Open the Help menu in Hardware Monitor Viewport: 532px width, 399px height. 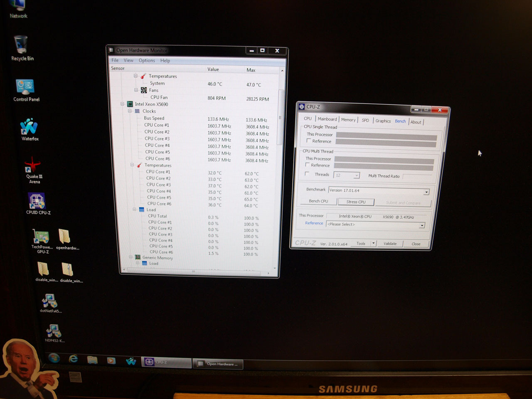pos(165,61)
